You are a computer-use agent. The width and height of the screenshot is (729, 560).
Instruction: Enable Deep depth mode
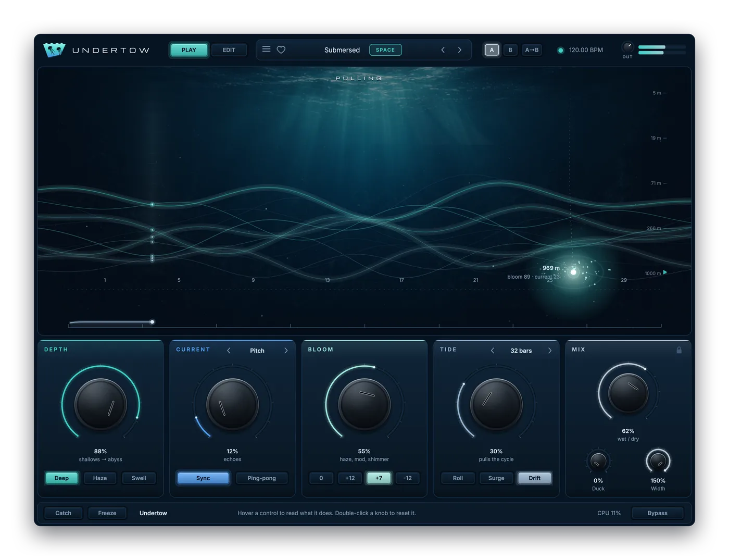(61, 478)
